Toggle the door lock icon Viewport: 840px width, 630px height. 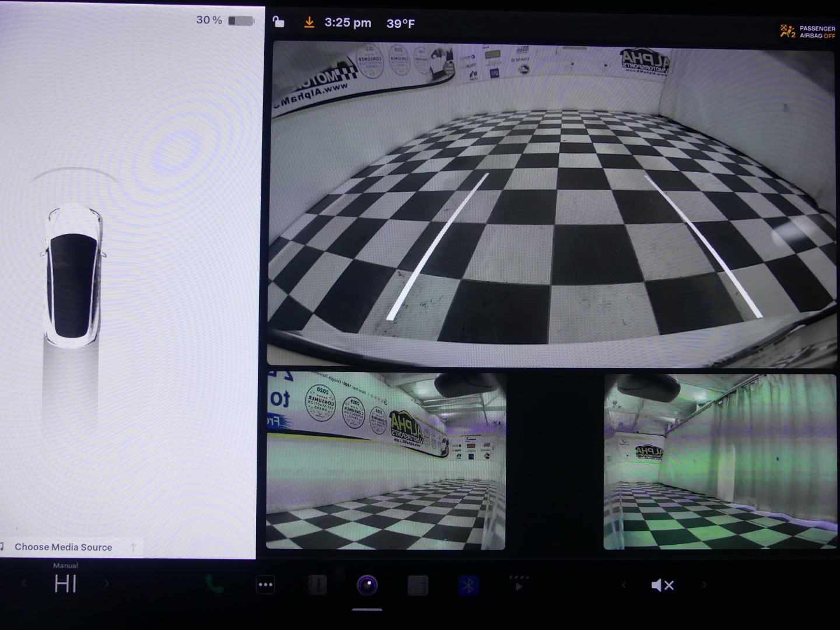pos(279,22)
